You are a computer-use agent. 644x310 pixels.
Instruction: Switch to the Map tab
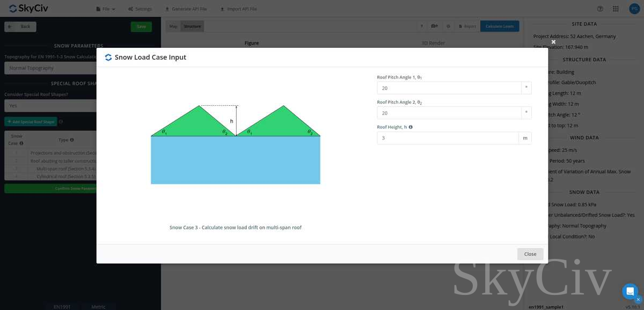click(x=173, y=26)
